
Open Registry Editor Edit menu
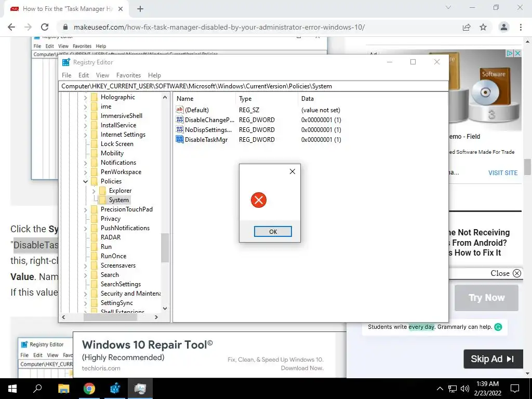(x=84, y=75)
